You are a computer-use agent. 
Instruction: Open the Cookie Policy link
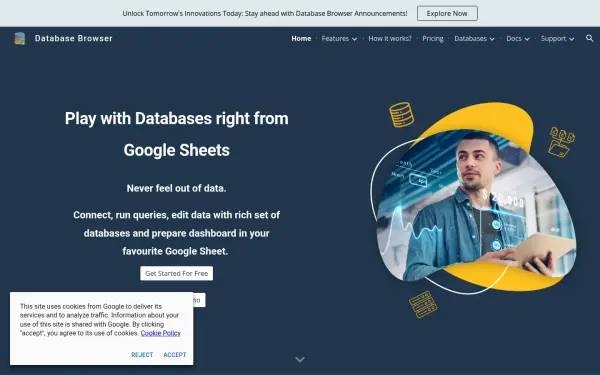tap(160, 333)
